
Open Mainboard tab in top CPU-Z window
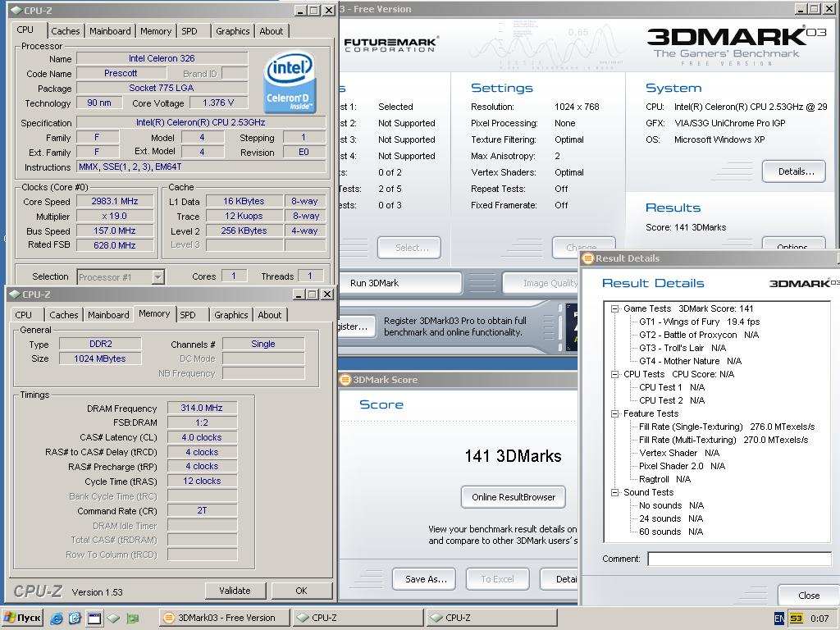pos(110,31)
